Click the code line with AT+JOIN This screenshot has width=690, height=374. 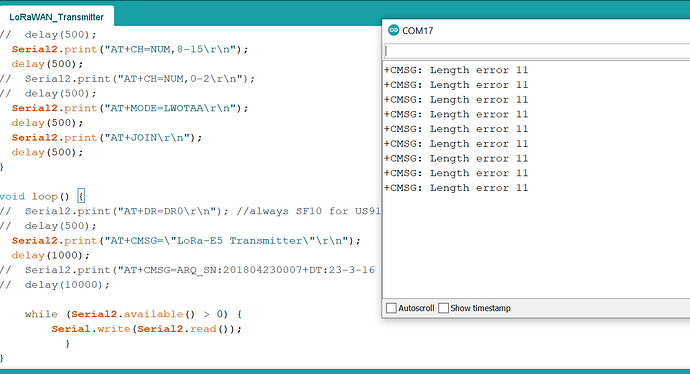(x=107, y=138)
